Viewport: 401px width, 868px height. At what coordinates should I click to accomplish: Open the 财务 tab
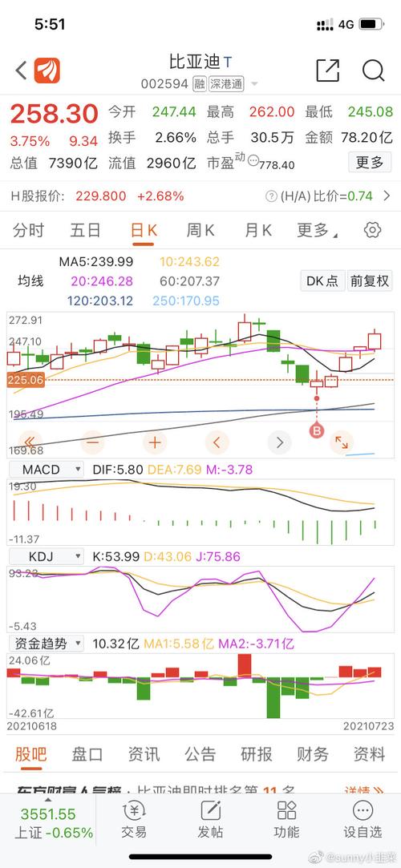coord(313,753)
